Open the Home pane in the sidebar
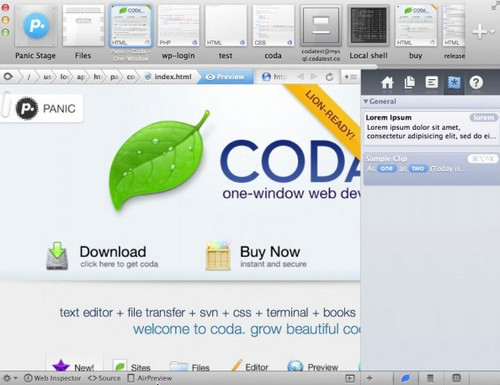 [387, 82]
